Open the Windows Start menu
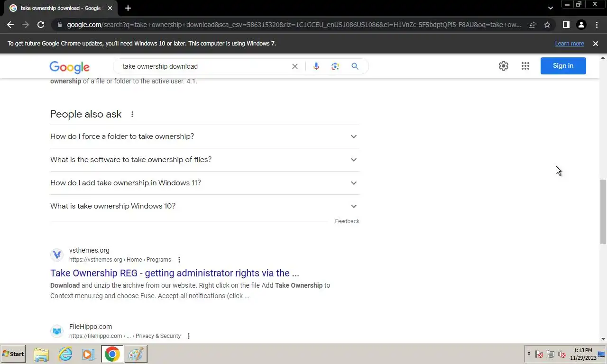This screenshot has height=364, width=607. [x=13, y=354]
